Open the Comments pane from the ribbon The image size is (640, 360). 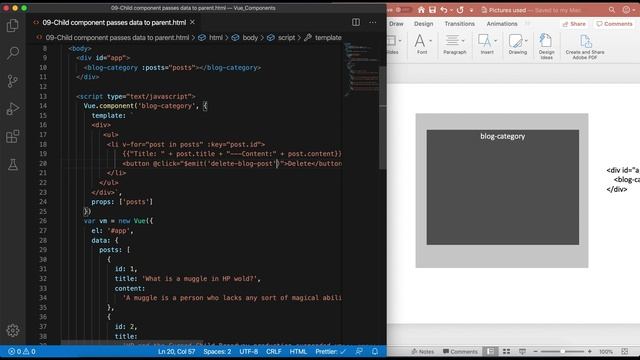pyautogui.click(x=614, y=24)
